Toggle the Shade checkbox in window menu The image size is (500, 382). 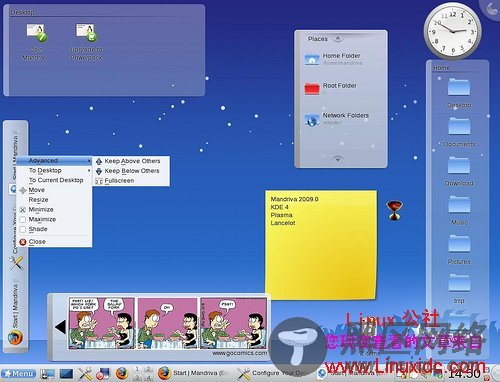coord(23,229)
